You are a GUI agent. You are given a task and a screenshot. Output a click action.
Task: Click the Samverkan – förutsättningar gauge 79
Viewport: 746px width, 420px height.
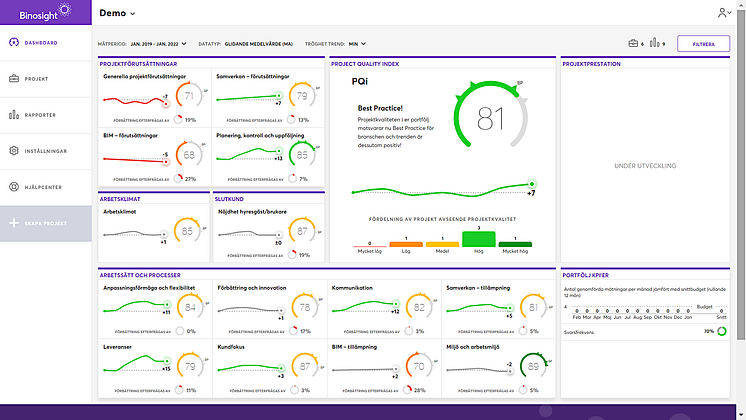[x=302, y=96]
